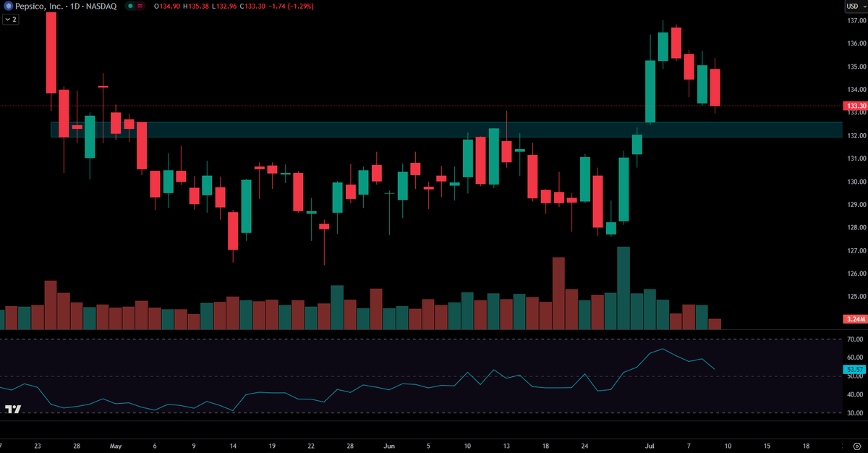This screenshot has height=453, width=868.
Task: Click the 3.24M volume label
Action: pos(855,319)
